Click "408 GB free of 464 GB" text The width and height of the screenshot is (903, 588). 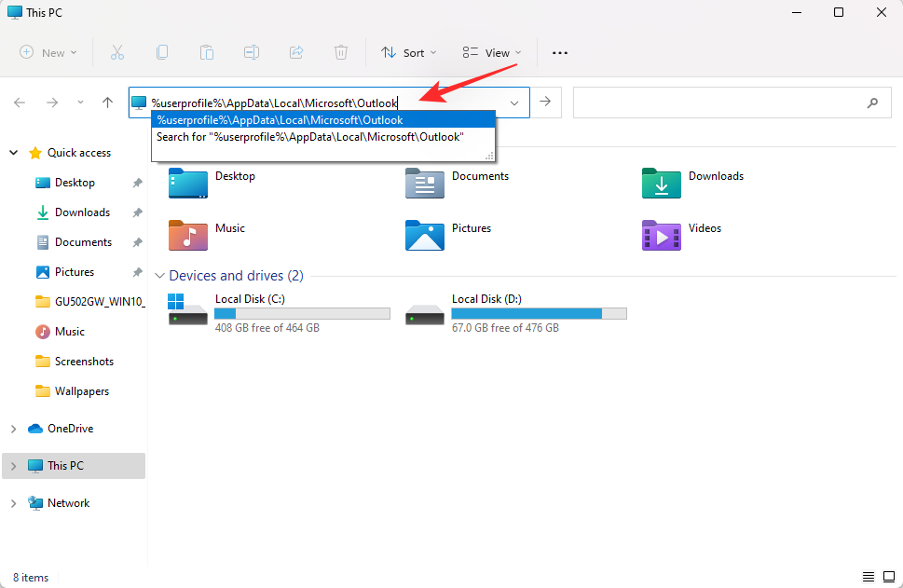[x=267, y=328]
